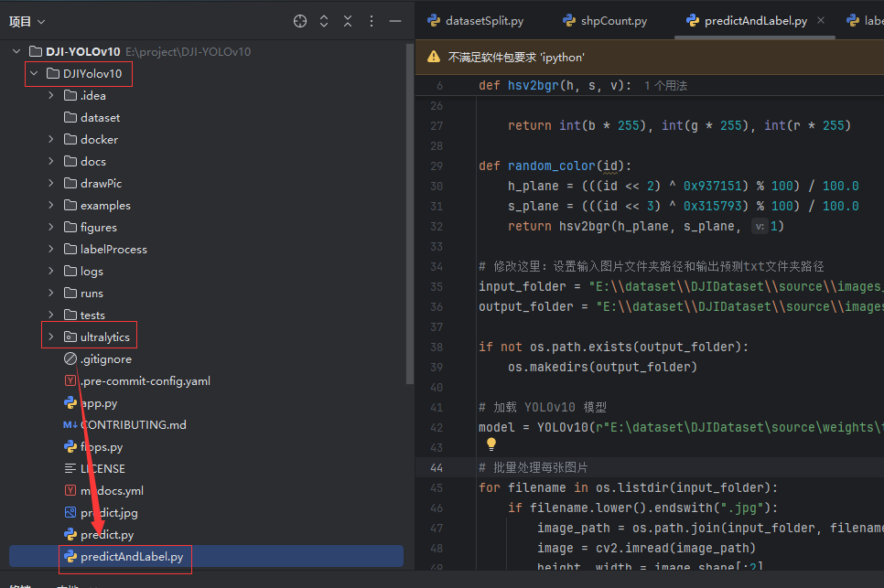
Task: Expand the tests folder chevron
Action: tap(50, 315)
